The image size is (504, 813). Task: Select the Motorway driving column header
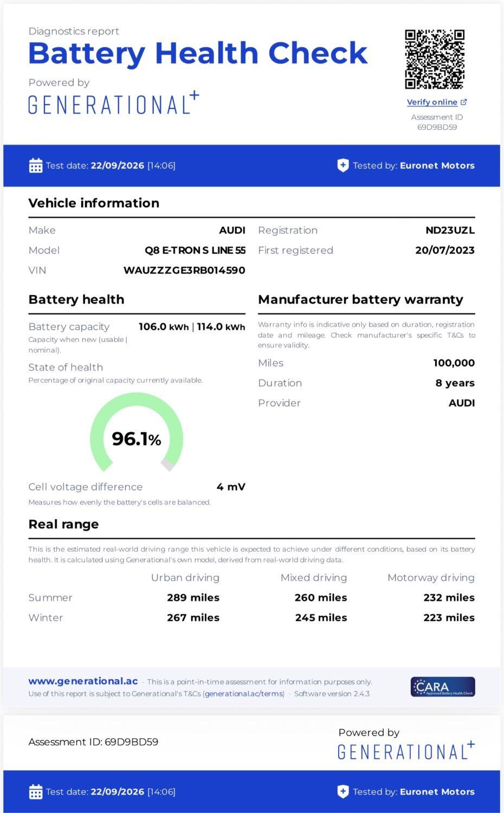431,578
